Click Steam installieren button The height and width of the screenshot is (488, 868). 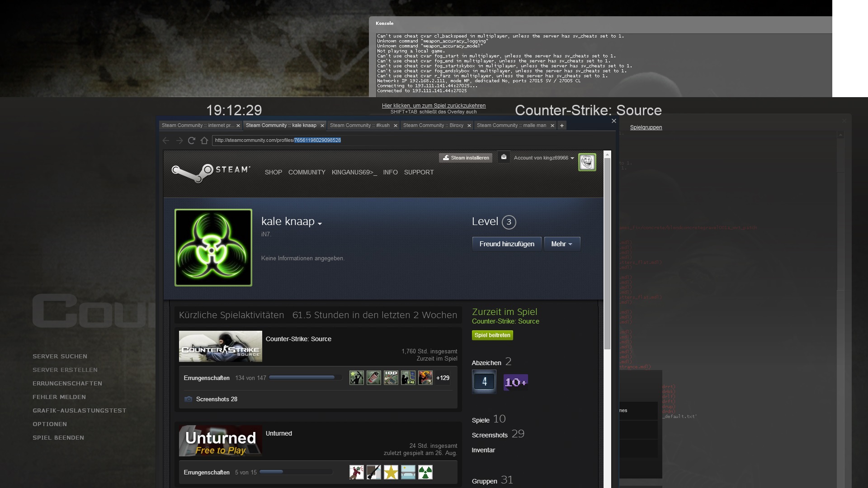466,158
